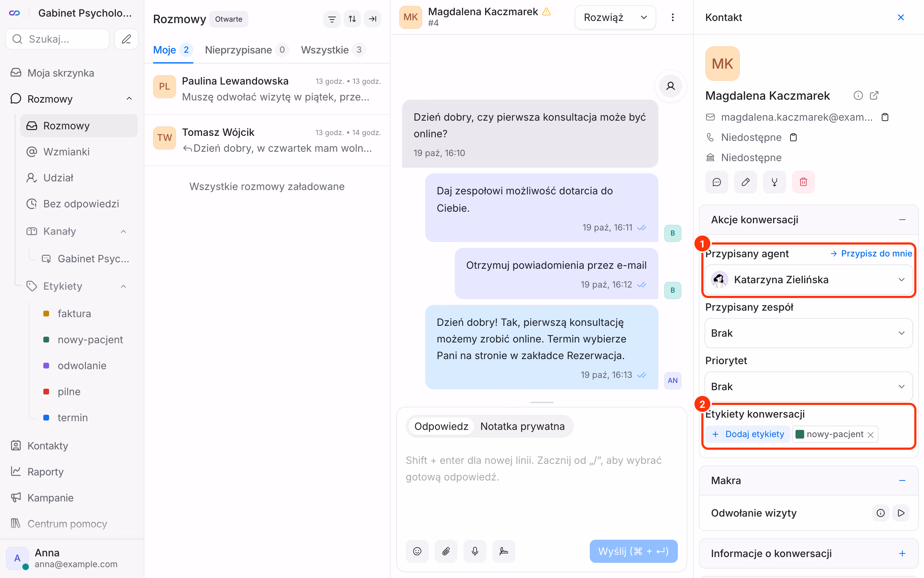The height and width of the screenshot is (578, 924).
Task: Collapse the Akcje konwersacji section
Action: [x=902, y=220]
